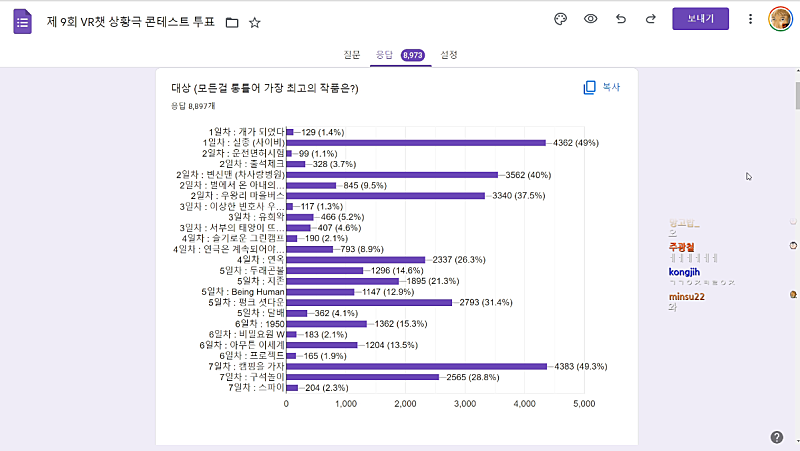The image size is (800, 451).
Task: Switch to the 응답 tab
Action: [384, 55]
